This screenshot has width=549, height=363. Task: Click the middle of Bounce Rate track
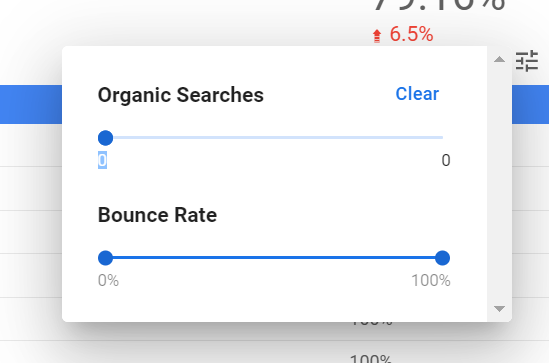pos(274,258)
